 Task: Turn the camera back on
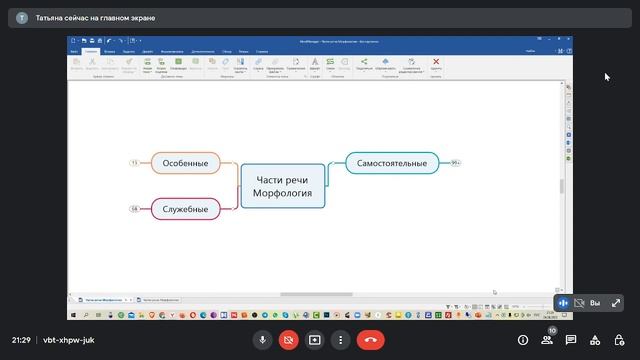pyautogui.click(x=289, y=340)
